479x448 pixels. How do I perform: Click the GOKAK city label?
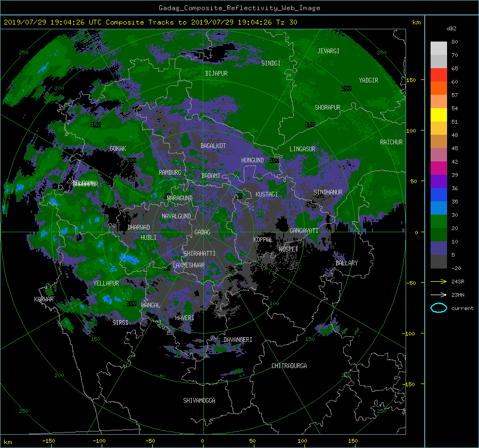(118, 149)
